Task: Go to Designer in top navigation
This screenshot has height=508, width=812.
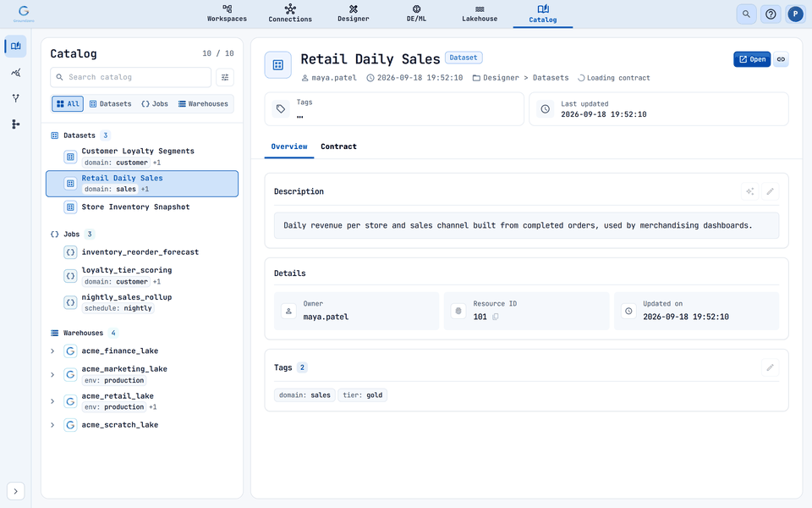Action: coord(354,14)
